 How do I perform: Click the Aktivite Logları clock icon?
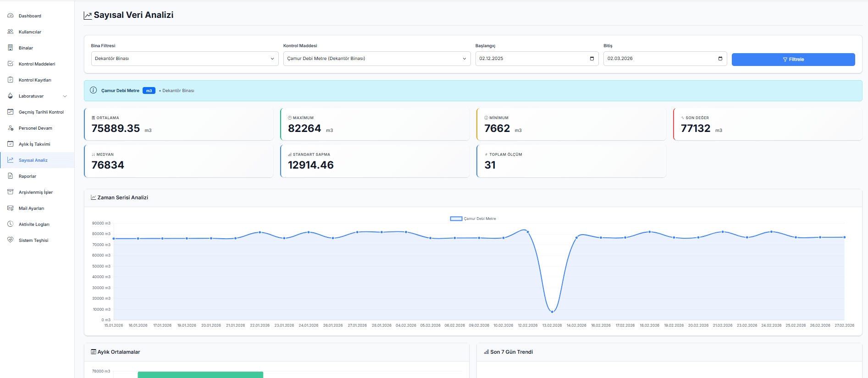tap(10, 224)
